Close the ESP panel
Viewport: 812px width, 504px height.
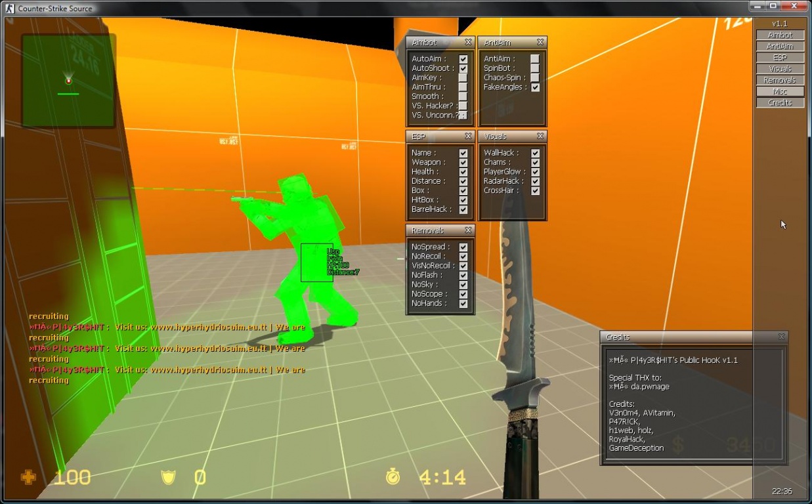(468, 136)
